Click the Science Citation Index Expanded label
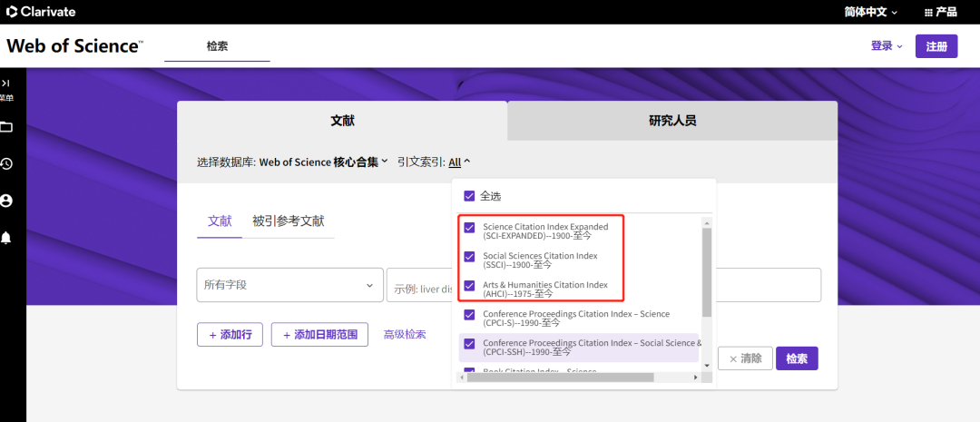Image resolution: width=980 pixels, height=422 pixels. (x=545, y=231)
